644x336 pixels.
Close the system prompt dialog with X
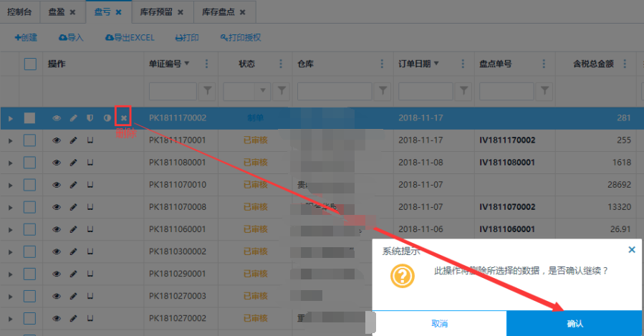pos(631,250)
